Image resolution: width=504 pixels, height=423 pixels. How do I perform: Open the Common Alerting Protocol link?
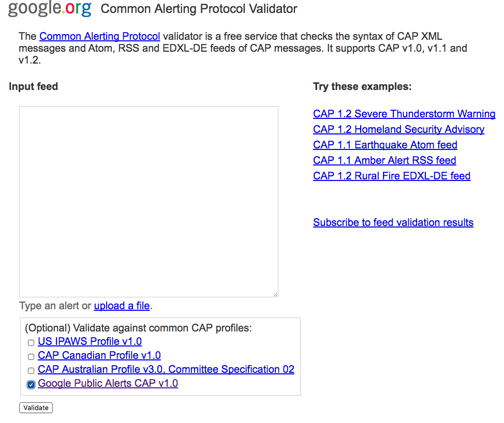point(99,36)
